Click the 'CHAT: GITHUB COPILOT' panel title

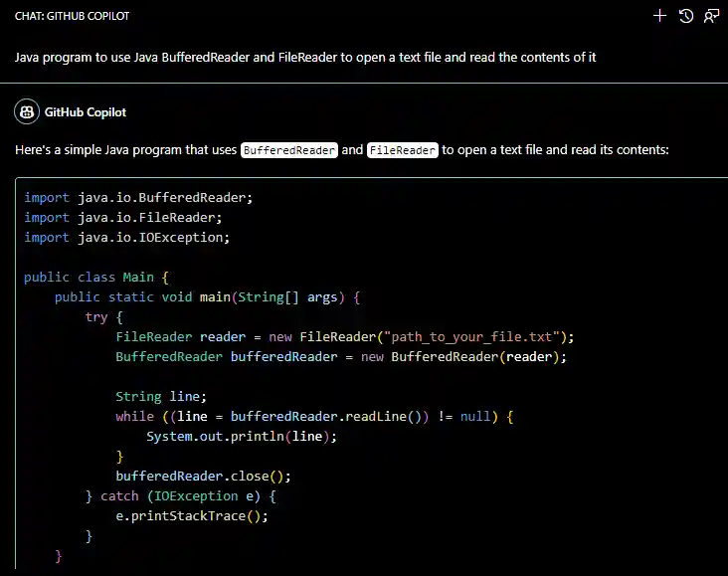coord(72,16)
